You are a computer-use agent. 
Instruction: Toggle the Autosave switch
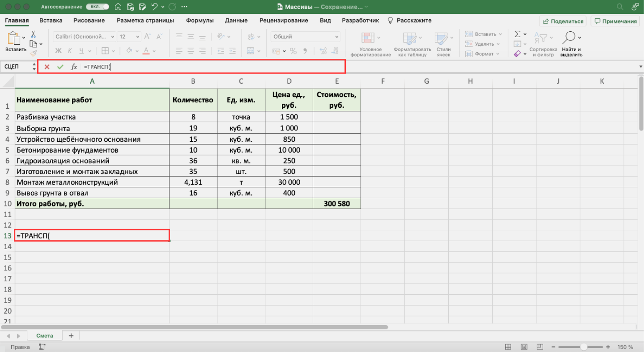pos(97,7)
